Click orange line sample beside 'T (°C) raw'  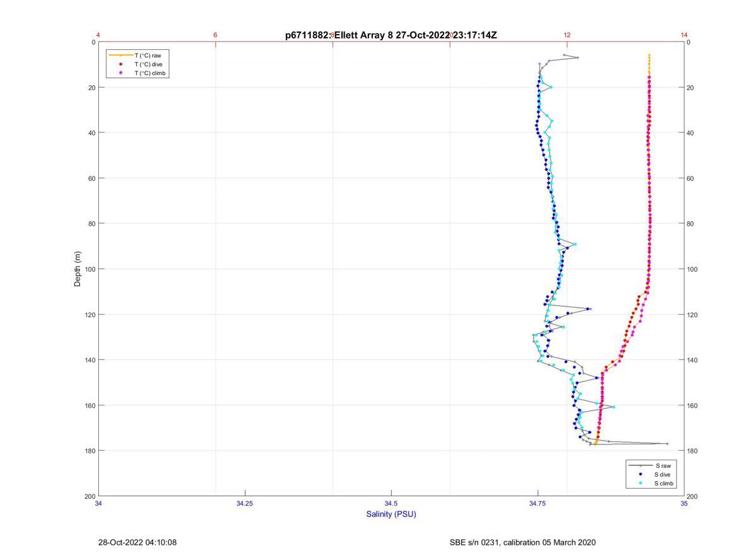120,55
